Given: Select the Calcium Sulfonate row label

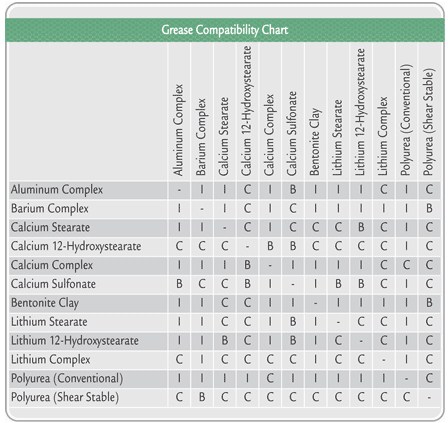Looking at the screenshot, I should click(x=53, y=284).
